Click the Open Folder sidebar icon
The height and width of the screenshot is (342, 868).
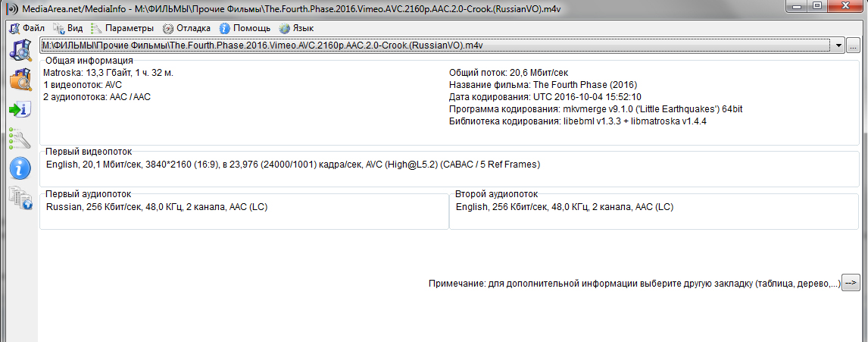pyautogui.click(x=18, y=80)
